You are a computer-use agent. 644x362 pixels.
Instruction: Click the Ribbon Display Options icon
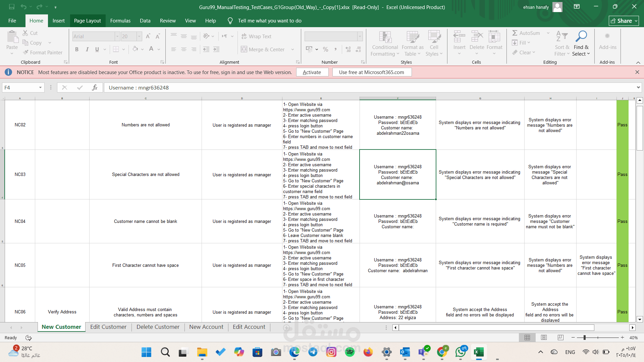pos(577,7)
